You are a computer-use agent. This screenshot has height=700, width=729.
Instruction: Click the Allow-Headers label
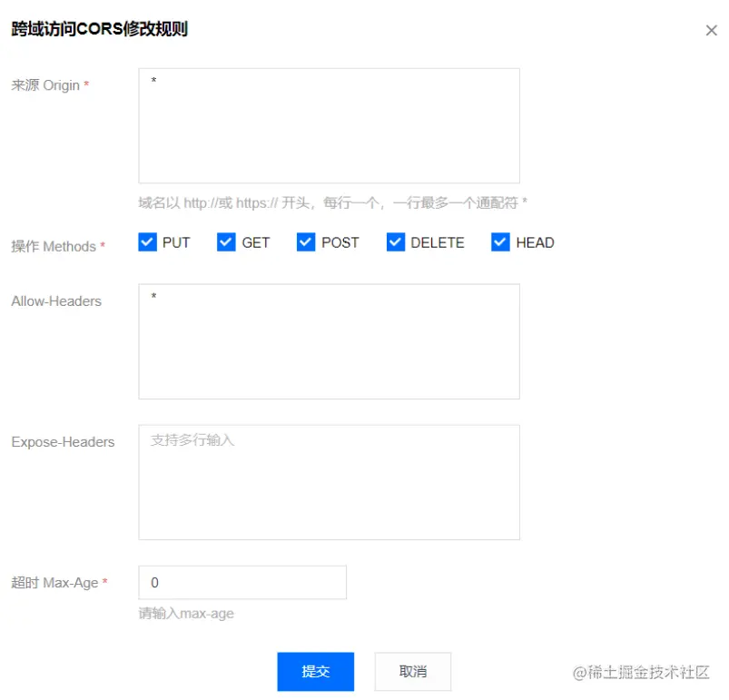tap(56, 301)
